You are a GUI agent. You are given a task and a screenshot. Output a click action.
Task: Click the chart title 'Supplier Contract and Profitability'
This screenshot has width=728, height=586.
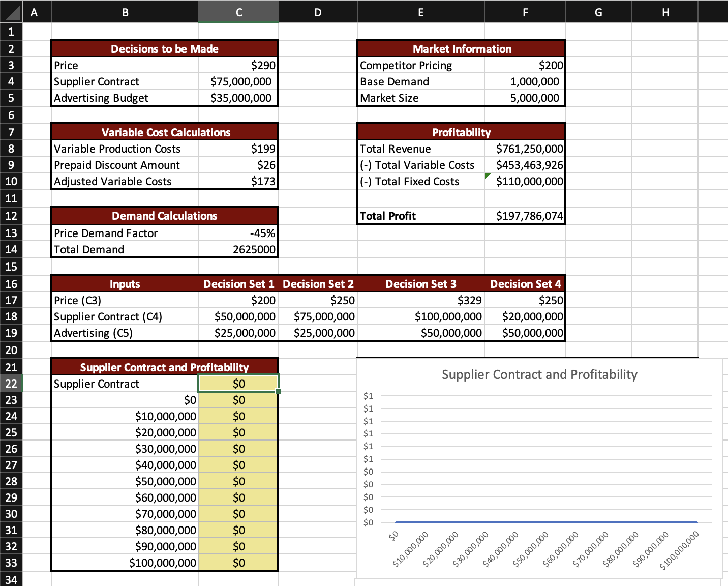click(539, 374)
